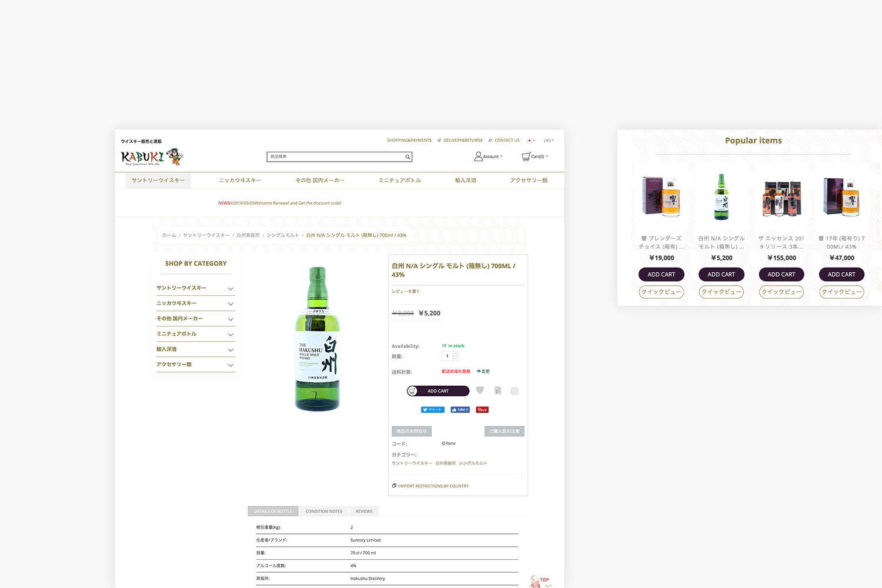Expand 輸入洋酒 sidebar category chevron
The width and height of the screenshot is (882, 588).
230,350
